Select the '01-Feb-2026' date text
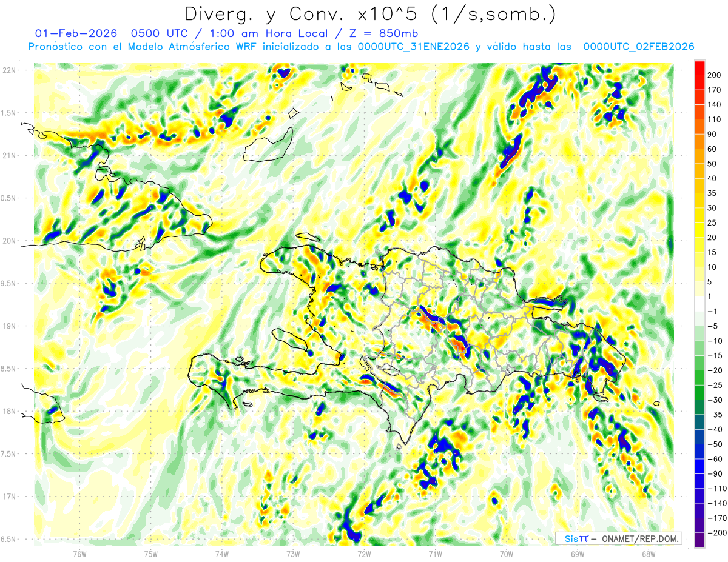The height and width of the screenshot is (562, 728). (x=76, y=33)
